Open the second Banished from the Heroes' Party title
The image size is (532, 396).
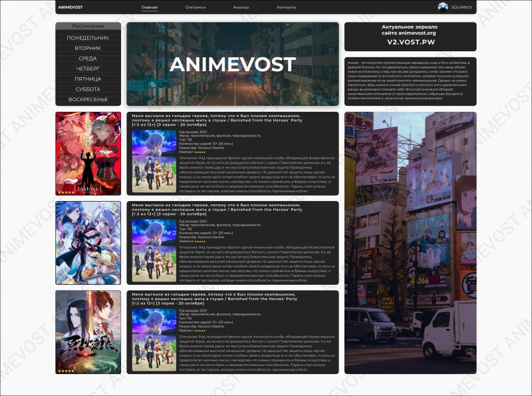(217, 210)
